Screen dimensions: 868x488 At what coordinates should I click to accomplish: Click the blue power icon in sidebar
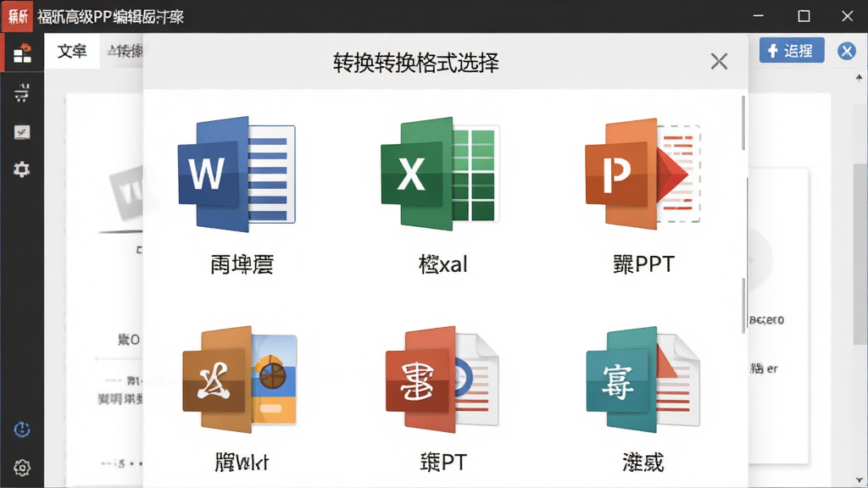click(x=21, y=430)
